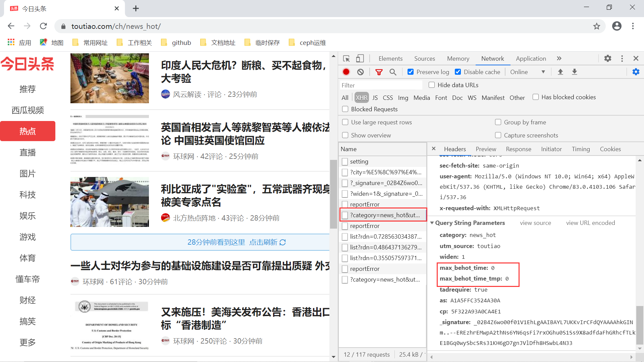The image size is (644, 362).
Task: Uncheck the Disable cache checkbox
Action: click(x=458, y=72)
